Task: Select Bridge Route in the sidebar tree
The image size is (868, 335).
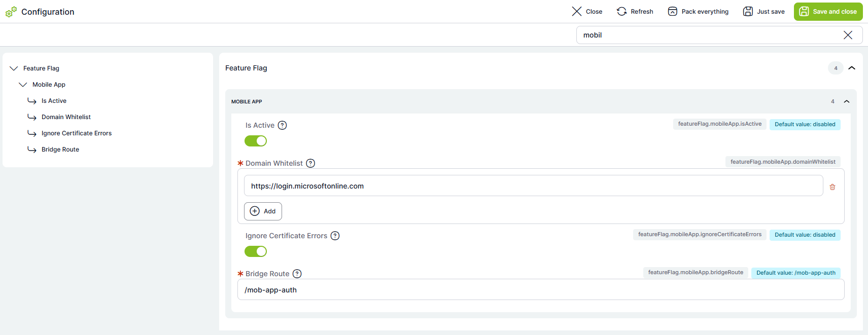Action: [60, 150]
